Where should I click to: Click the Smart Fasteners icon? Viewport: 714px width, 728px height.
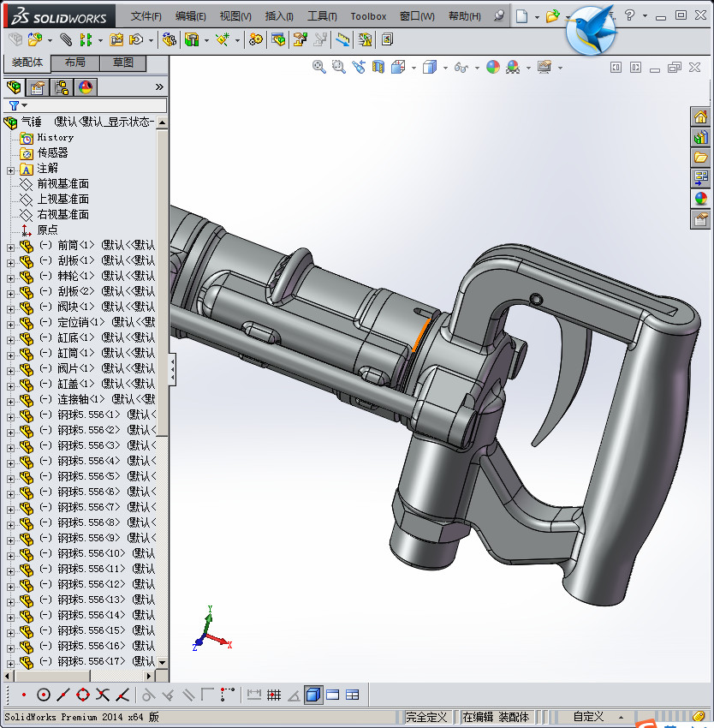(116, 40)
